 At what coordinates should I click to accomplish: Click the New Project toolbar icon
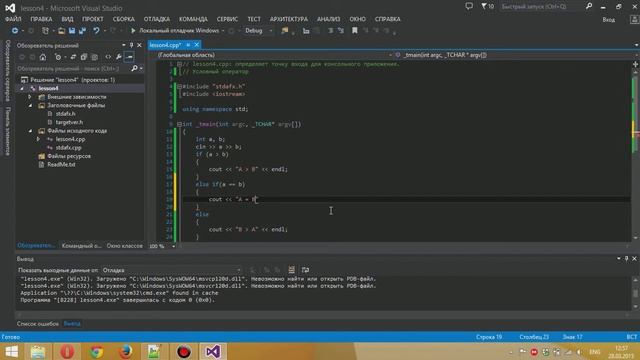pos(45,31)
